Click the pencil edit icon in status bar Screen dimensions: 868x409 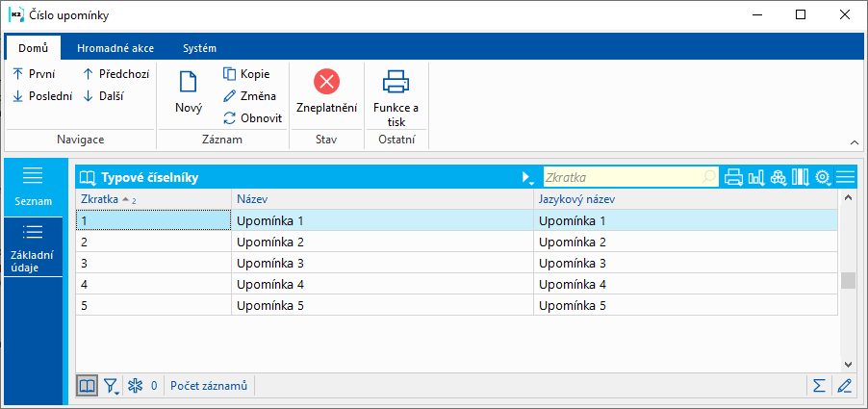pyautogui.click(x=845, y=386)
